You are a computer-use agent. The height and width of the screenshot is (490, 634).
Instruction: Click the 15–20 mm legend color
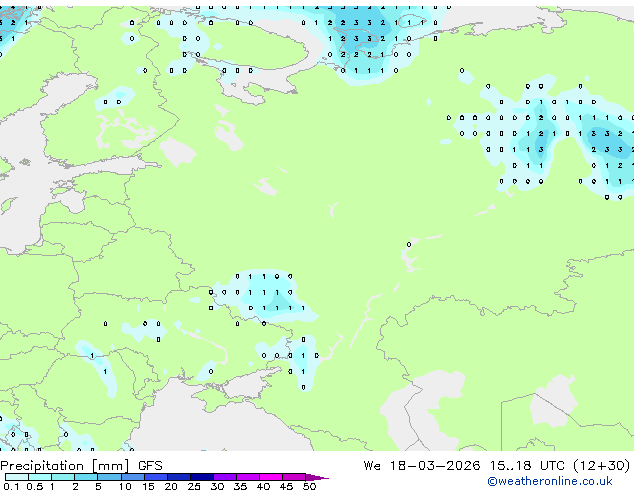click(156, 477)
